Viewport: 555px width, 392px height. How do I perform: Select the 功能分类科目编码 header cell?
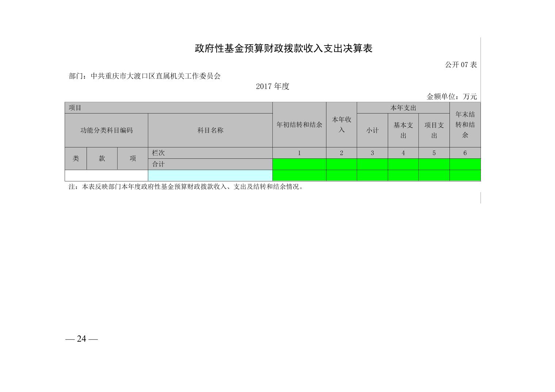coord(106,130)
